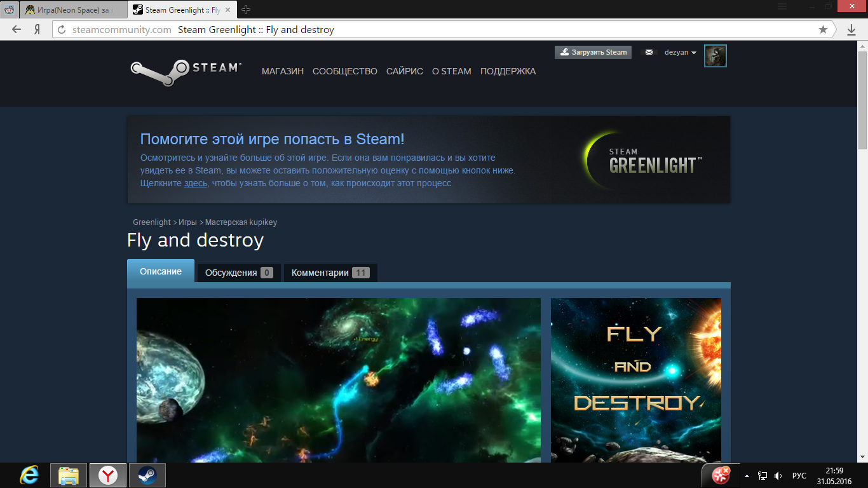Viewport: 868px width, 488px height.
Task: Switch to the Комментарии tab
Action: 330,273
